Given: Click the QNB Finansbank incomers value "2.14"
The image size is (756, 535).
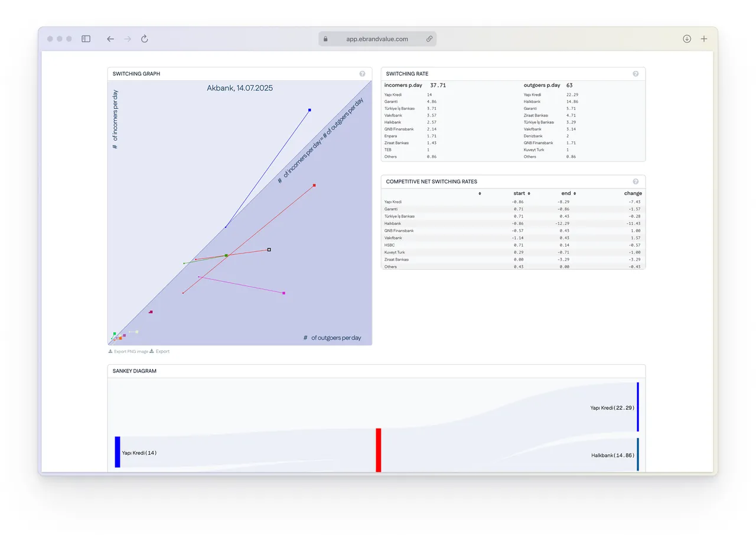Looking at the screenshot, I should pos(432,129).
